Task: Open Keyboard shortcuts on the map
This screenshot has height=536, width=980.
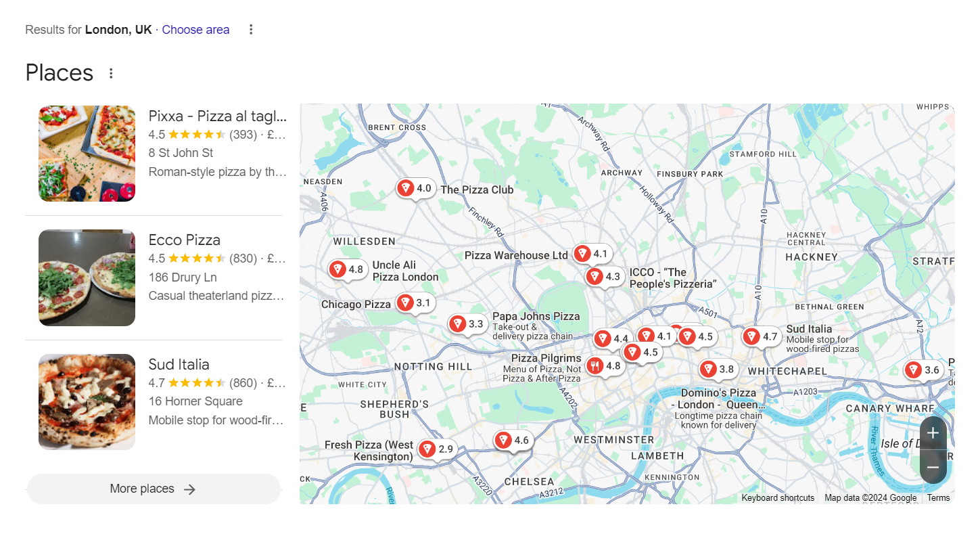Action: [778, 498]
